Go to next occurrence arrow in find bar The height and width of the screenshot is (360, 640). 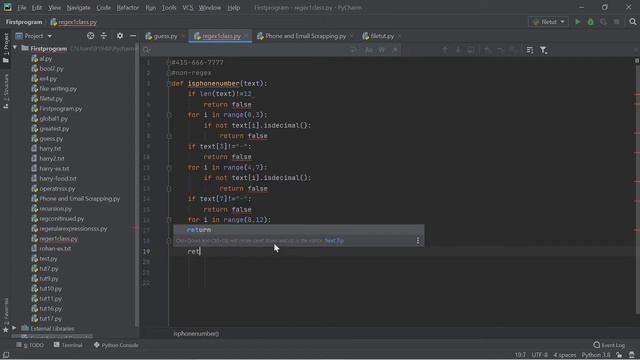[458, 50]
